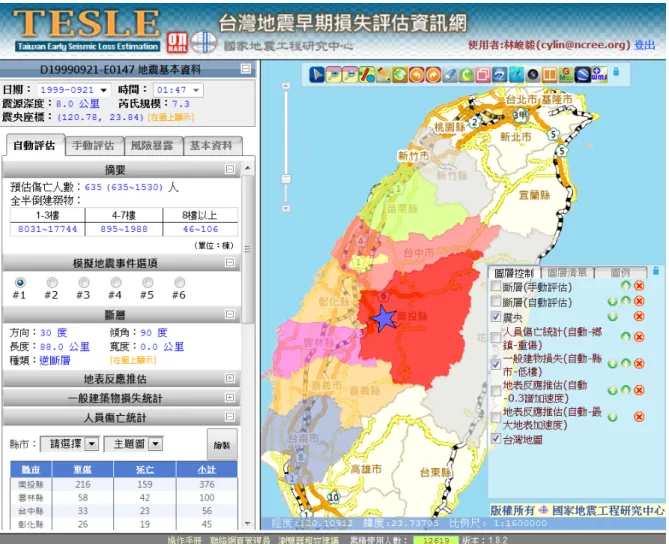
Task: Switch to the 基本資料 tab
Action: click(x=212, y=146)
